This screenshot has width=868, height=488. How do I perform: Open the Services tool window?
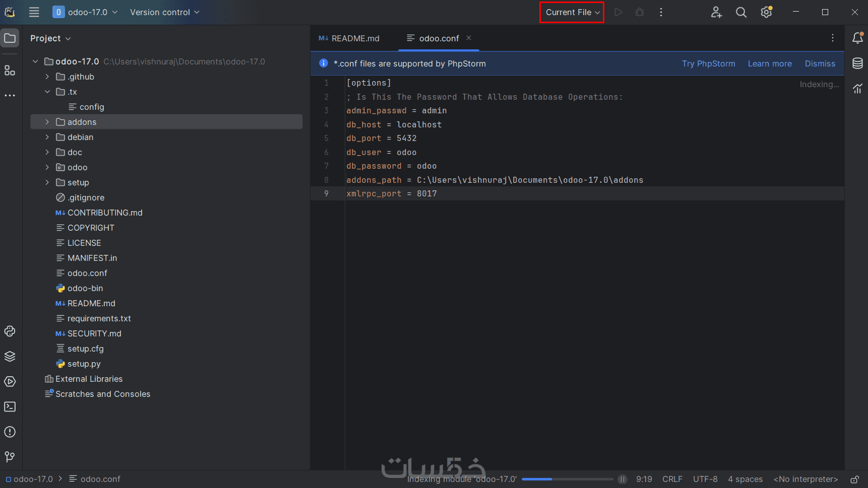click(x=10, y=381)
